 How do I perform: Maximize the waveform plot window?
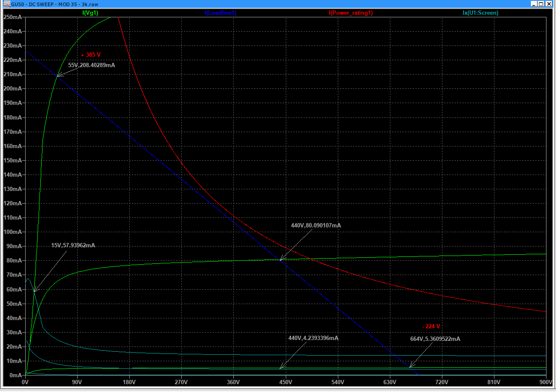point(541,3)
